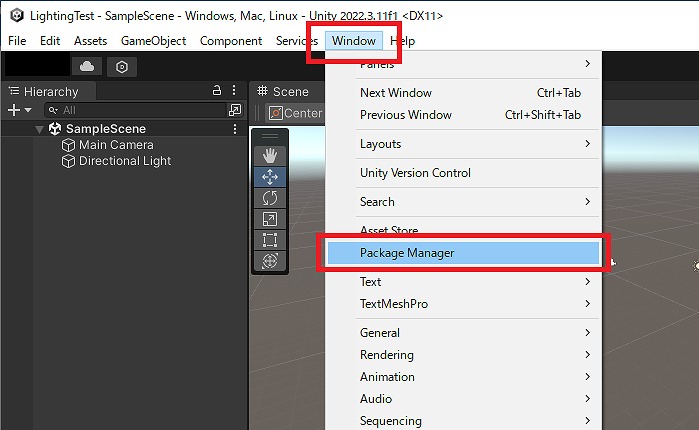Click the Window menu
Image resolution: width=699 pixels, height=430 pixels.
(354, 41)
